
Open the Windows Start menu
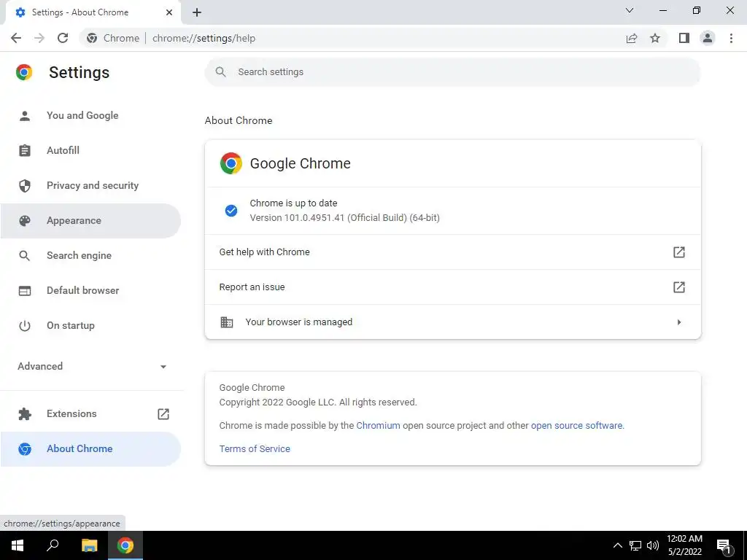[18, 545]
